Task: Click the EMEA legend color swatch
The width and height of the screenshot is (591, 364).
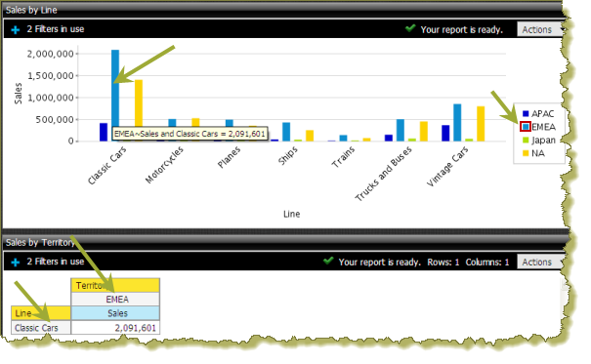Action: [x=526, y=127]
